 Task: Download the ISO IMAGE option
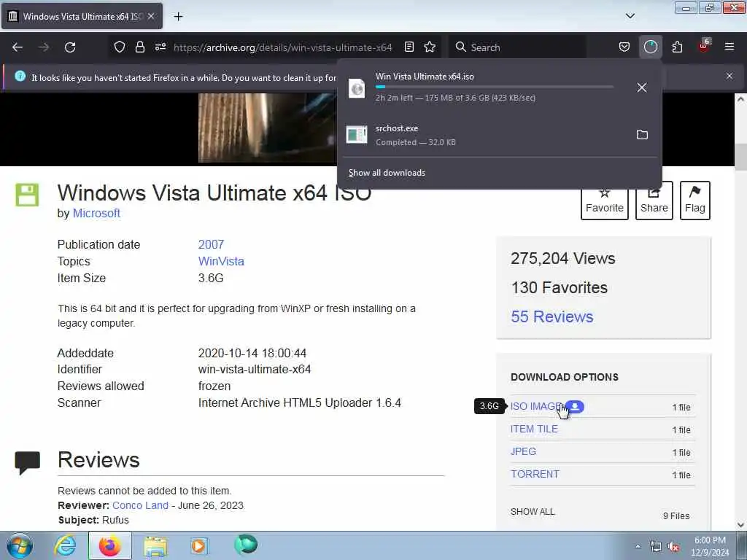click(x=536, y=406)
